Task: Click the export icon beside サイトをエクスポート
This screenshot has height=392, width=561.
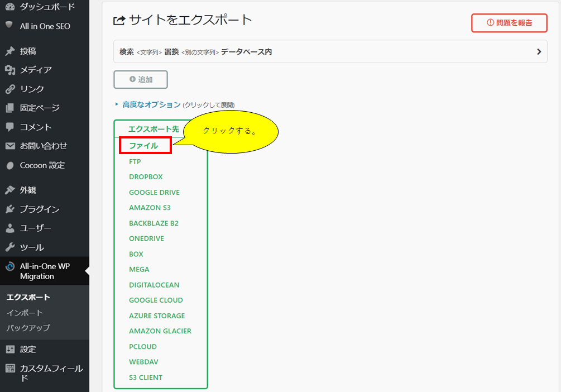Action: click(x=119, y=21)
